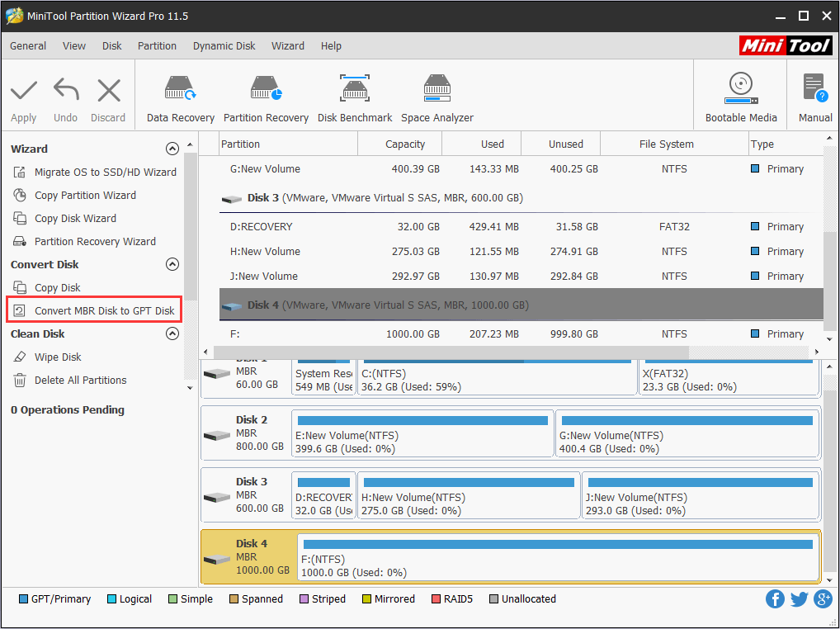
Task: Click the Discard X icon
Action: [x=109, y=91]
